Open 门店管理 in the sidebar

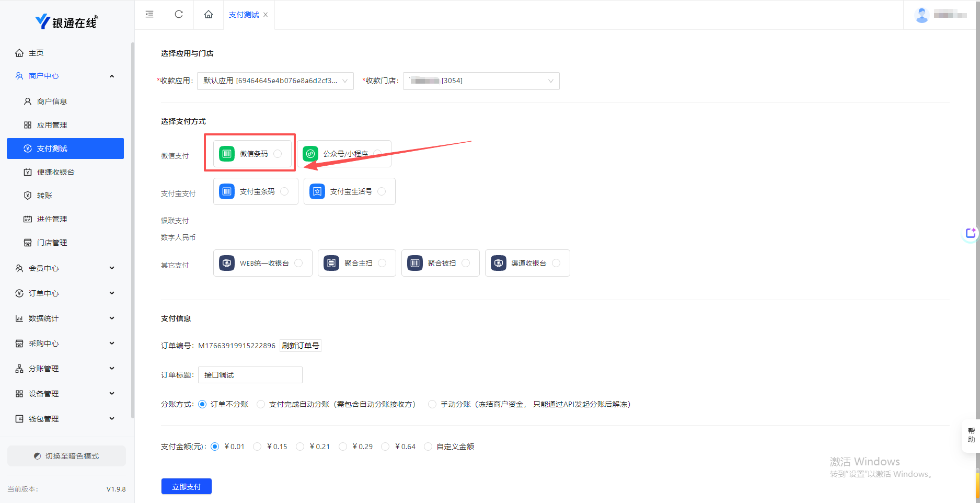(52, 243)
